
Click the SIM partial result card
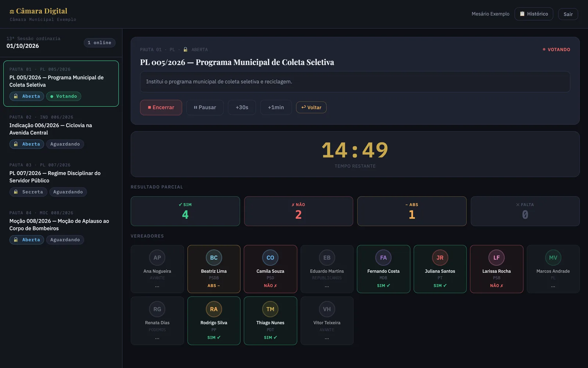click(185, 211)
